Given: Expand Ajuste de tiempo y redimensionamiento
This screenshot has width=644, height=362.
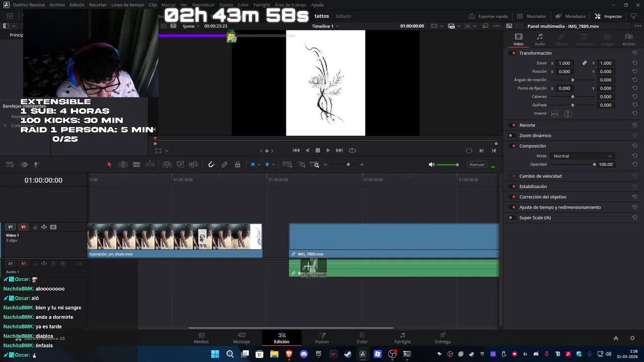Looking at the screenshot, I should click(560, 207).
